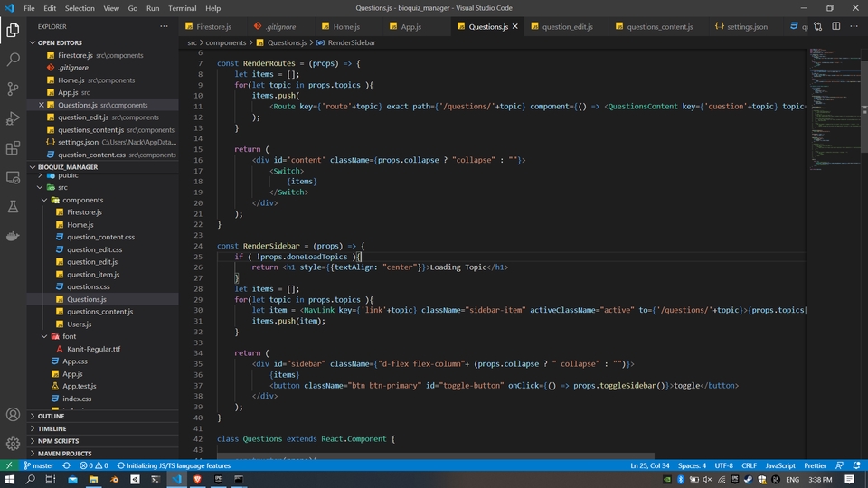Open question_item.js in file tree
This screenshot has width=868, height=488.
(93, 275)
